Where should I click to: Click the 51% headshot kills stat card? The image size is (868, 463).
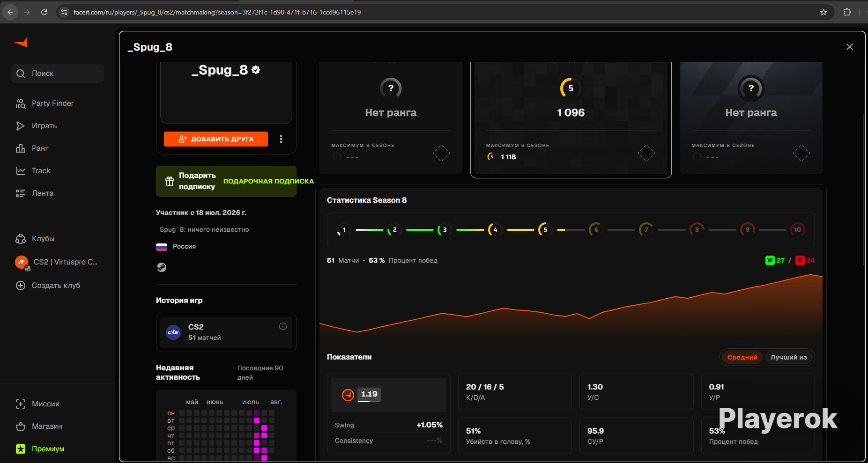(x=515, y=436)
